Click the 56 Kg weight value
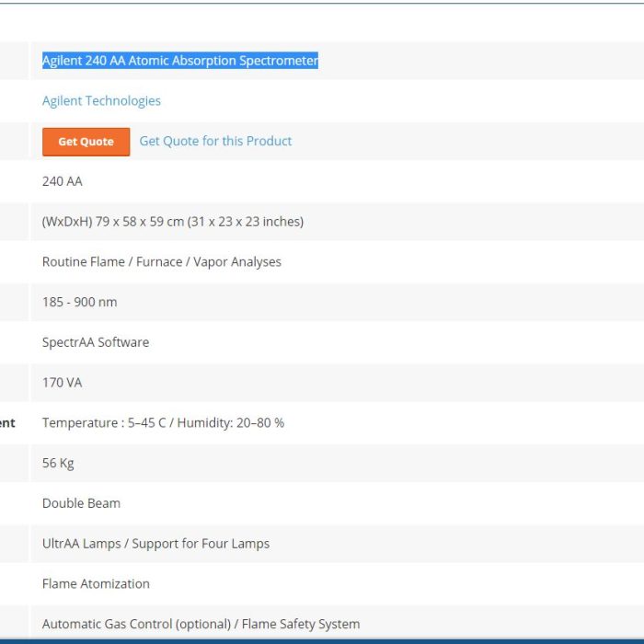 [x=58, y=463]
